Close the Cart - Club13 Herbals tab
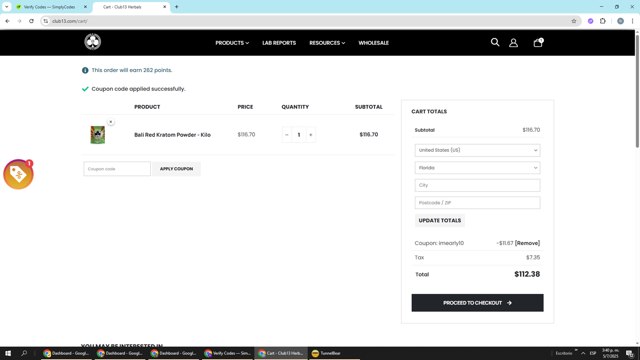This screenshot has width=640, height=360. click(x=164, y=7)
